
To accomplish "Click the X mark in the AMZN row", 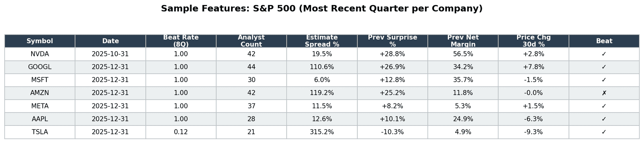I will pos(604,93).
